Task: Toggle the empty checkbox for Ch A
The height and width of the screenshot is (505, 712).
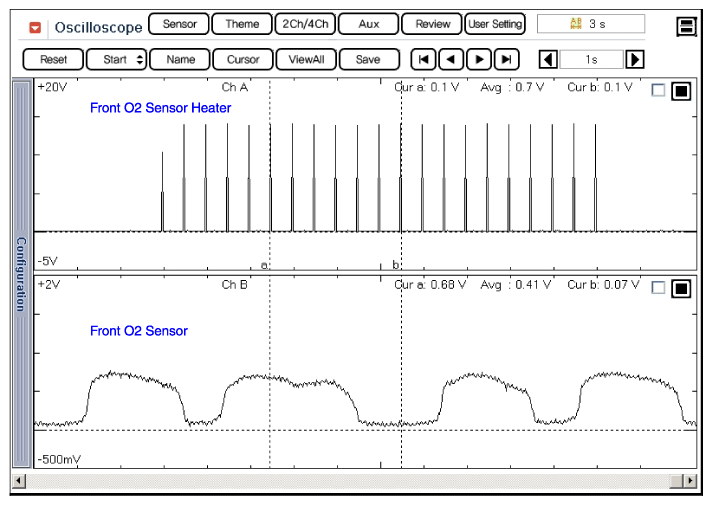Action: point(657,91)
